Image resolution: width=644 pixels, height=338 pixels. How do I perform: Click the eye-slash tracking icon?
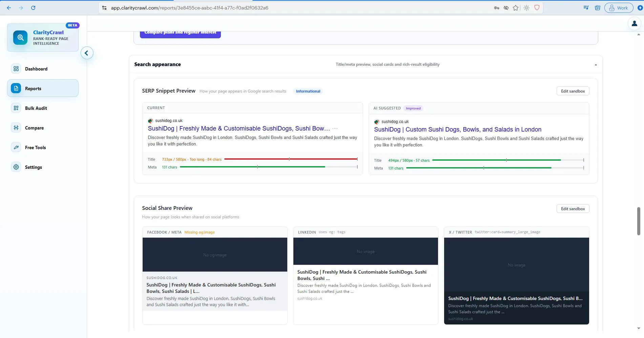[x=506, y=8]
